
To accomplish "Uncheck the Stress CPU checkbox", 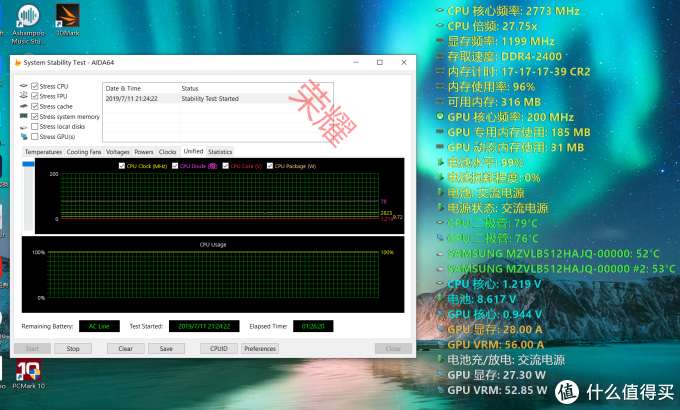I will click(35, 86).
